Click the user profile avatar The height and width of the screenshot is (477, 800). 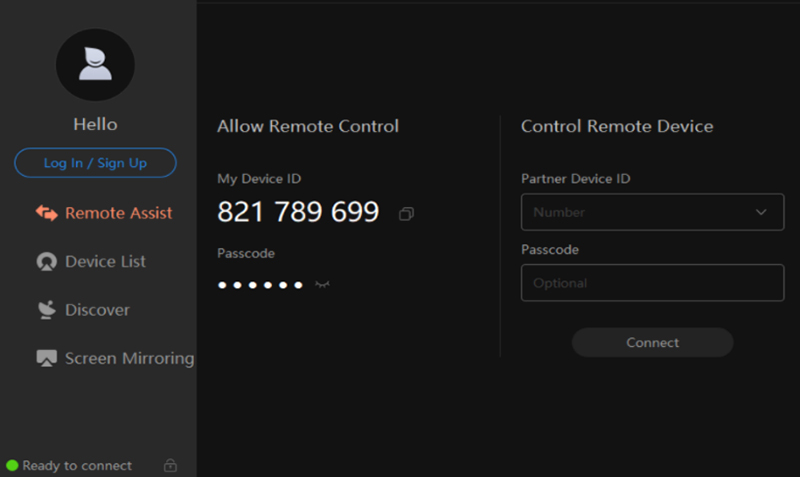pyautogui.click(x=95, y=65)
